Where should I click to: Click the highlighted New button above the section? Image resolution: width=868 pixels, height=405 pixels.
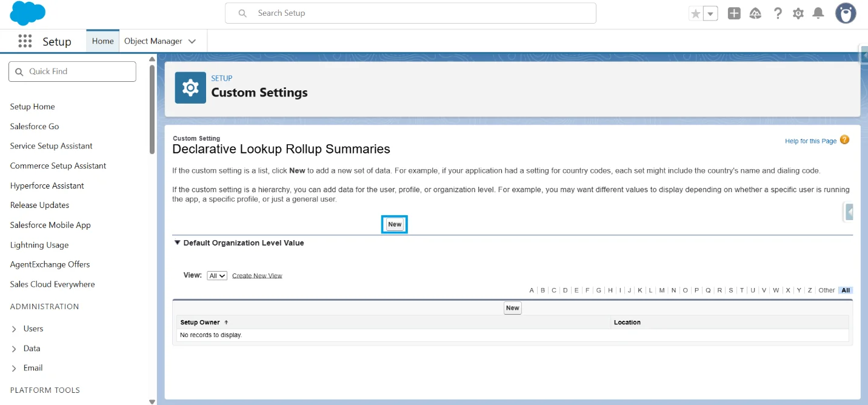point(395,224)
